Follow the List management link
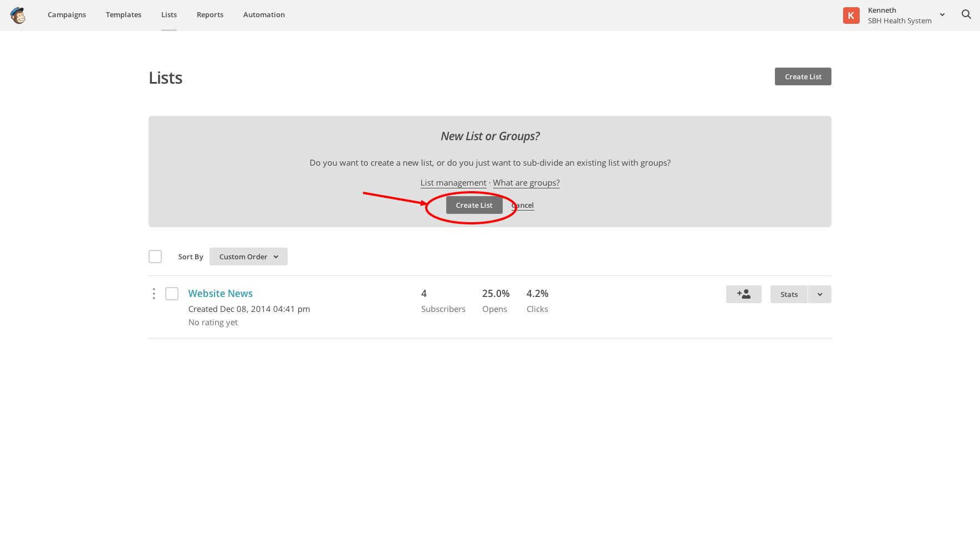Viewport: 980px width, 543px height. tap(453, 183)
